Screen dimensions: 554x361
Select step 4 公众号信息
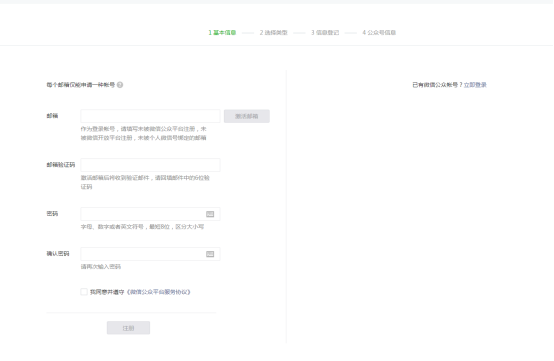(379, 32)
